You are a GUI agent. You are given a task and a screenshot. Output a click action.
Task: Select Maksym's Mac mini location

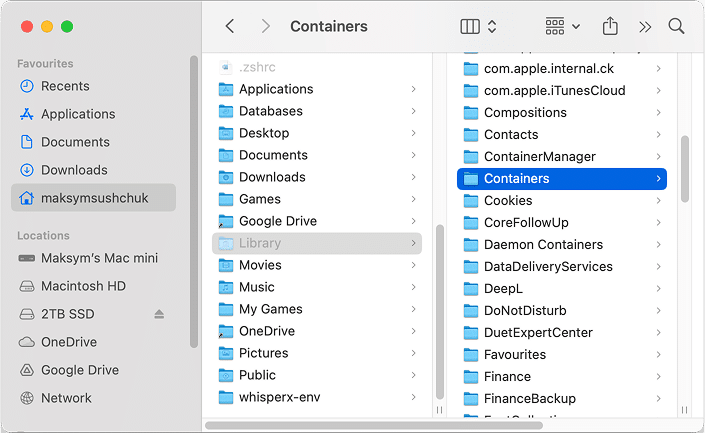(94, 258)
